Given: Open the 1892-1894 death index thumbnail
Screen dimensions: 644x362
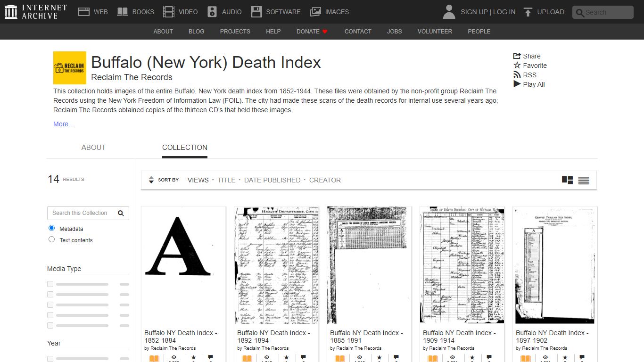Looking at the screenshot, I should 276,265.
